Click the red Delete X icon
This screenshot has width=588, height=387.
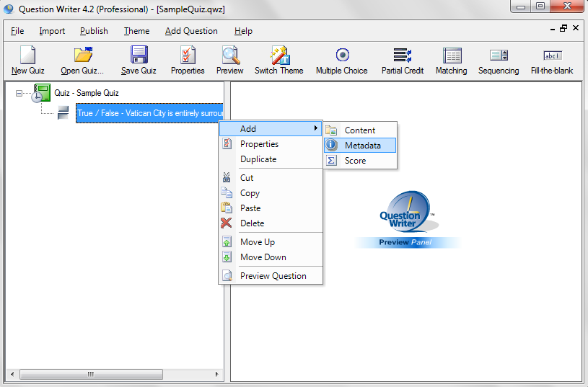226,223
